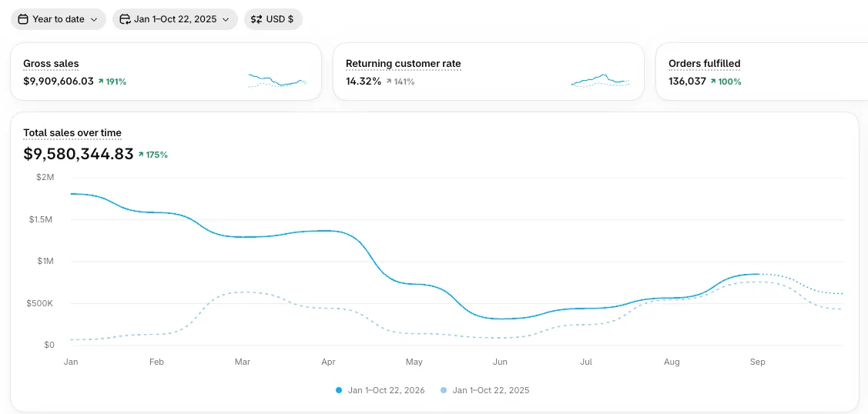The height and width of the screenshot is (414, 868).
Task: Open the Orders fulfilled card title
Action: (704, 64)
